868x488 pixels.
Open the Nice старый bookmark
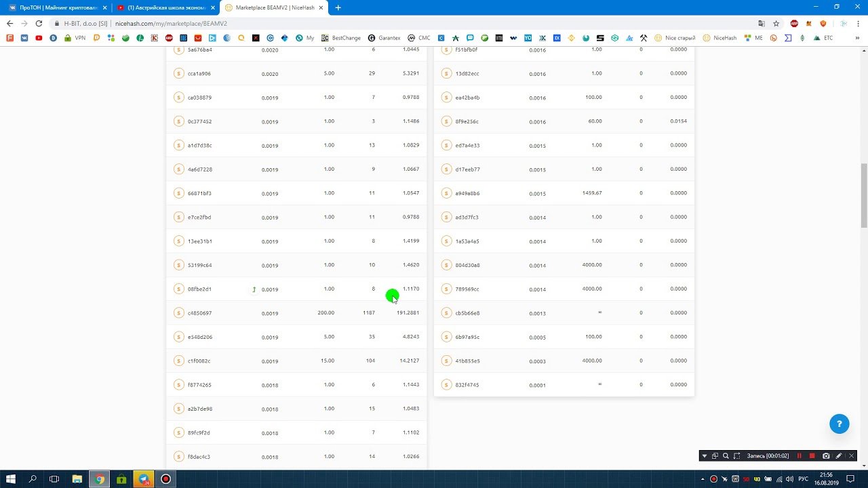coord(675,38)
